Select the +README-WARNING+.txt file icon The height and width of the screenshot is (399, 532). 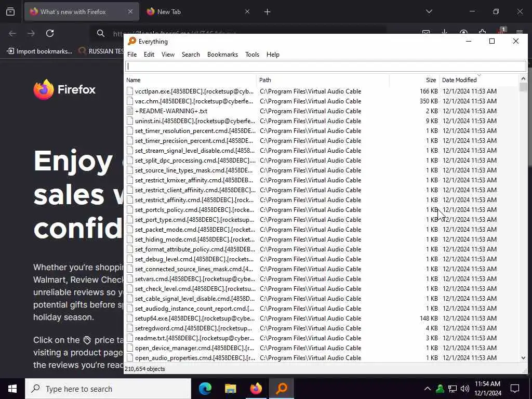129,111
